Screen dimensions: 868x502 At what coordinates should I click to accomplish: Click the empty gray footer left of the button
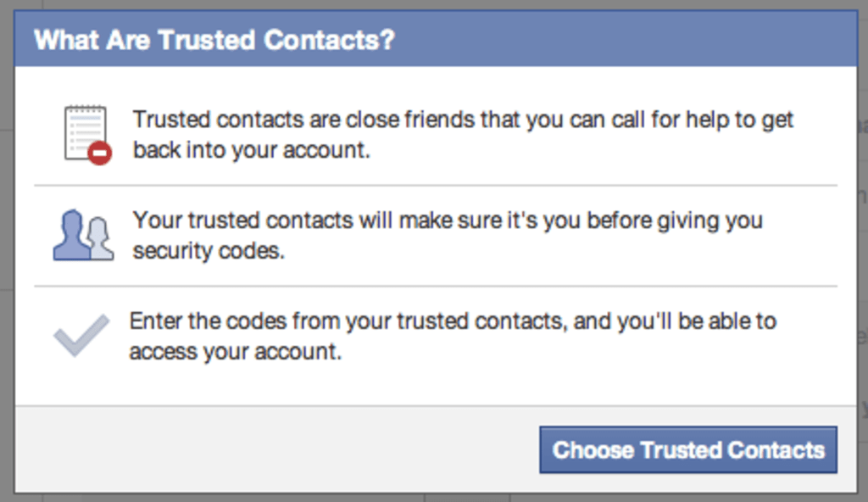(277, 449)
